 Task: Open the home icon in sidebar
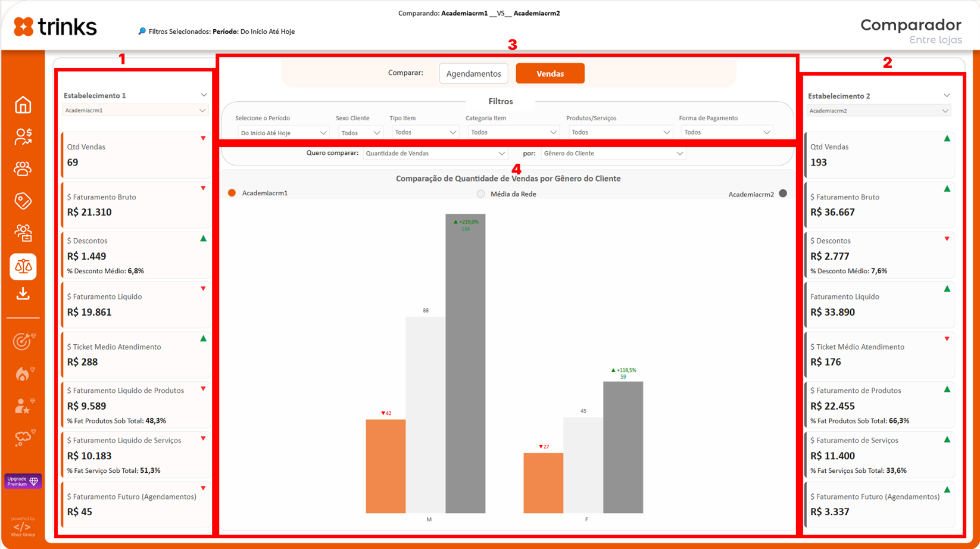23,105
